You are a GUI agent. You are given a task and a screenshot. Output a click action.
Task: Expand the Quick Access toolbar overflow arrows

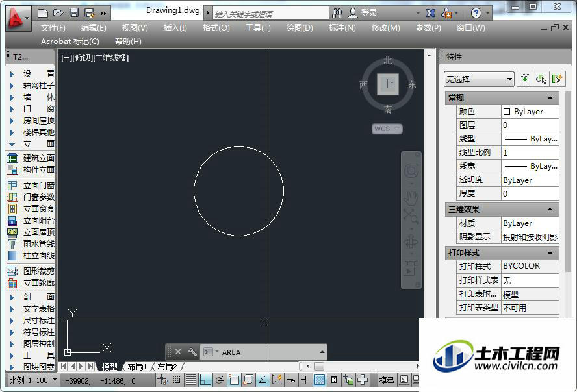(103, 14)
